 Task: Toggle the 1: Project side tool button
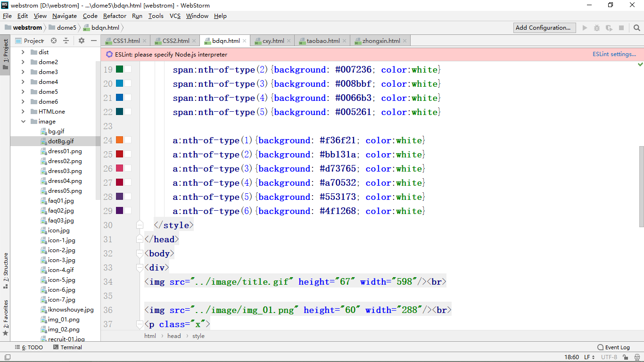[5, 54]
